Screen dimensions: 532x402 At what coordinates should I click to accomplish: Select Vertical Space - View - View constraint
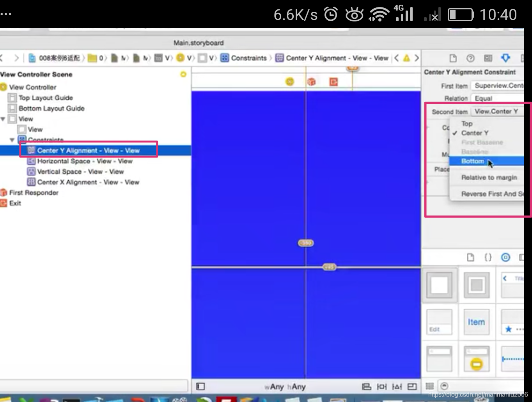80,171
